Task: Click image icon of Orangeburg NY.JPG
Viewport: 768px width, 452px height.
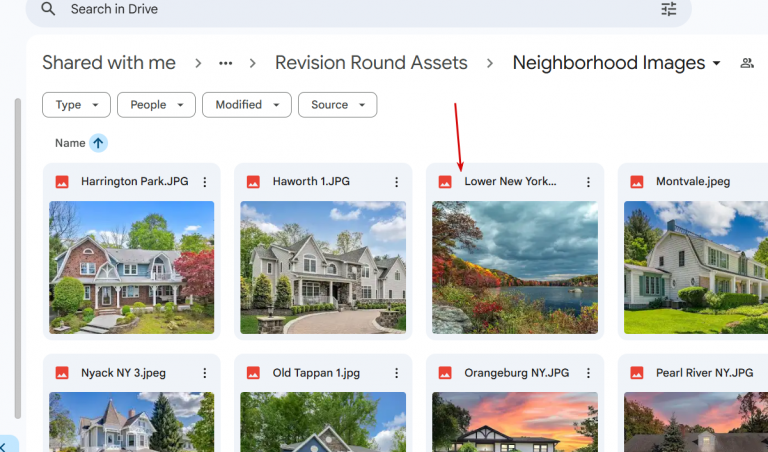Action: [445, 373]
